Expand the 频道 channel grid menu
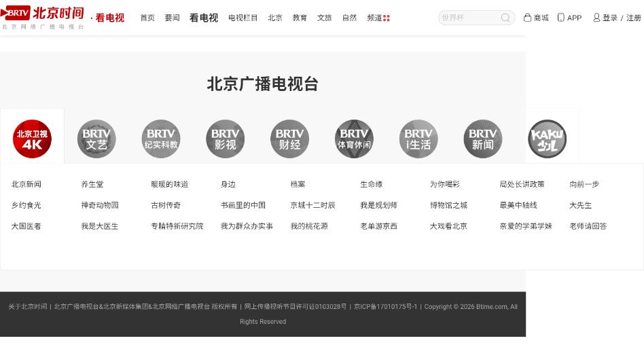Image resolution: width=644 pixels, height=362 pixels. tap(378, 18)
